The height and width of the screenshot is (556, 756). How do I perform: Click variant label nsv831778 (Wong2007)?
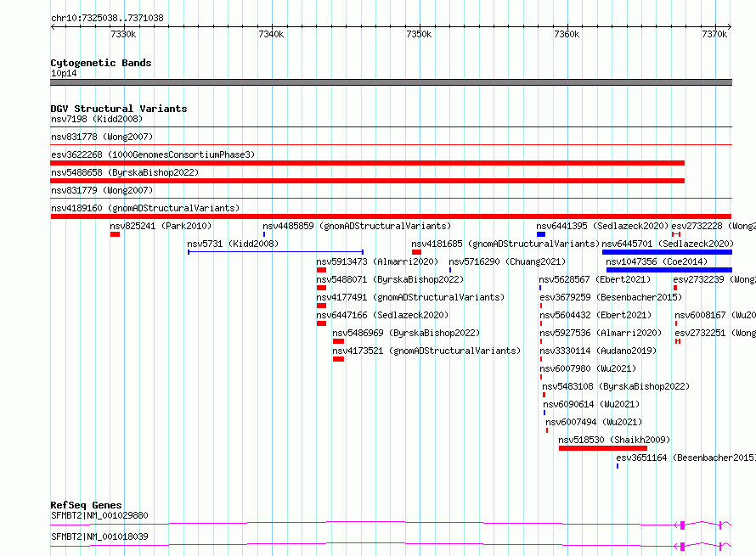(x=102, y=137)
